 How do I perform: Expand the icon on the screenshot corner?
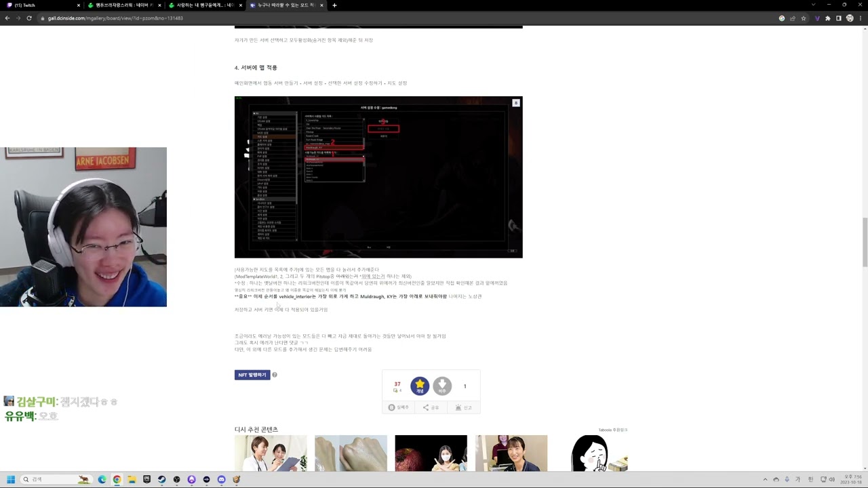(516, 103)
